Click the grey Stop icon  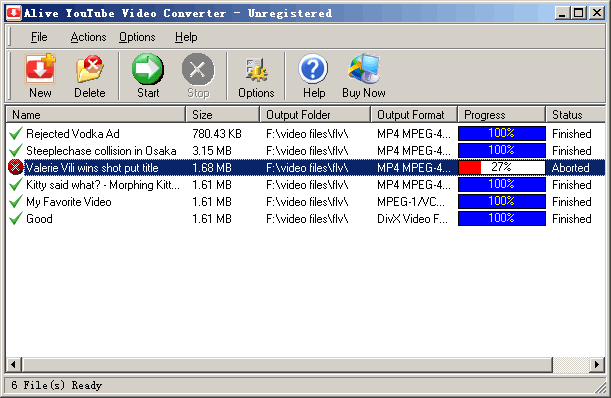tap(198, 69)
